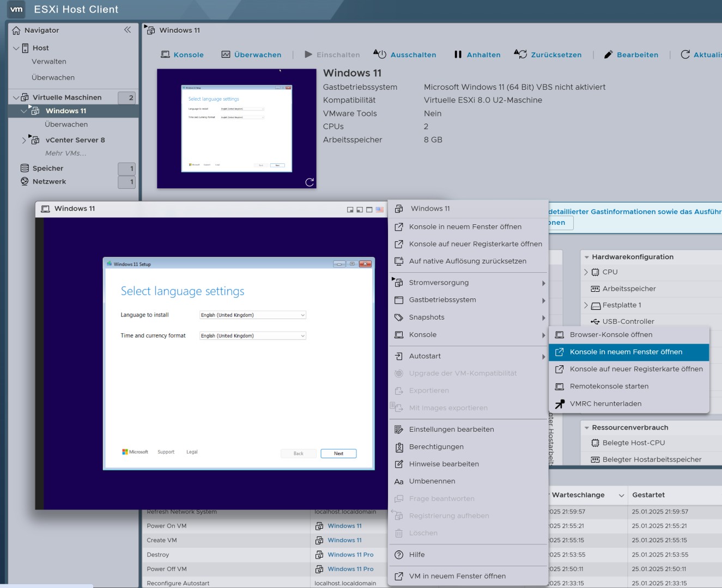Refresh the VM console preview thumbnail icon
The height and width of the screenshot is (588, 722).
tap(310, 182)
